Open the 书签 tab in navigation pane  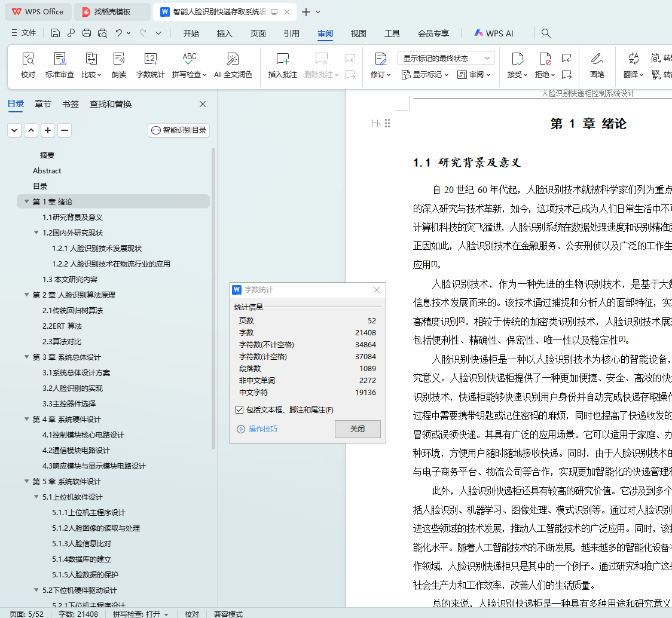pyautogui.click(x=71, y=104)
